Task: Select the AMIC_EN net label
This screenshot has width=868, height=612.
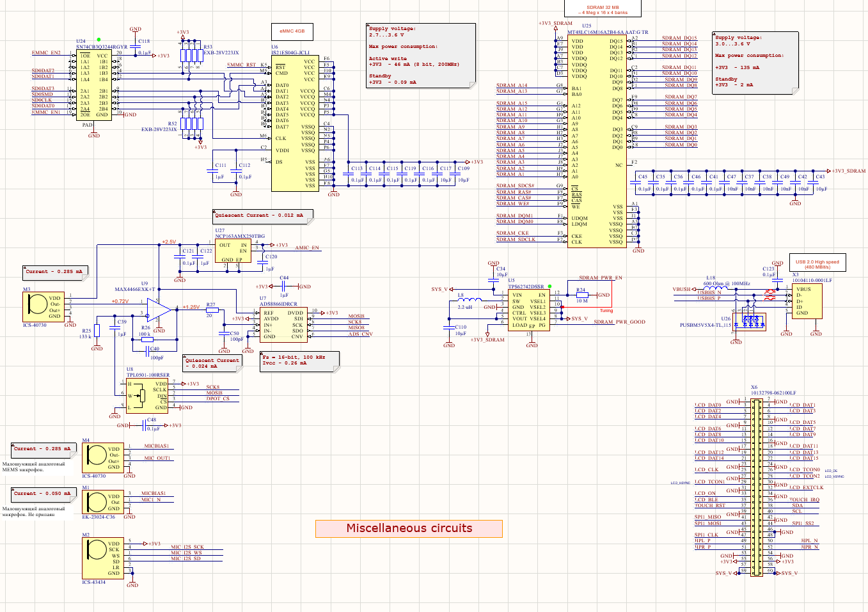Action: coord(307,247)
